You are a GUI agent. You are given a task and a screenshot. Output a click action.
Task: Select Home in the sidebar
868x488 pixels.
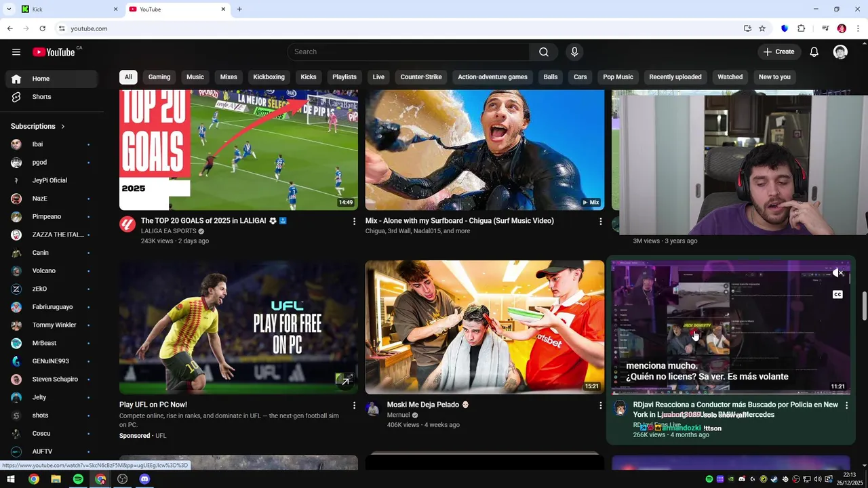(x=52, y=79)
